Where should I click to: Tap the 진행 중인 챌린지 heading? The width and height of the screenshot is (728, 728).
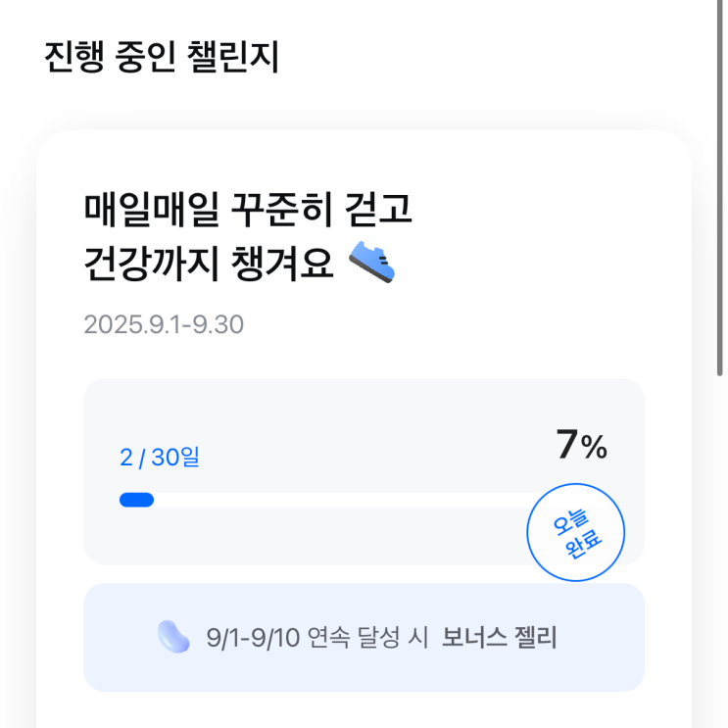(162, 57)
